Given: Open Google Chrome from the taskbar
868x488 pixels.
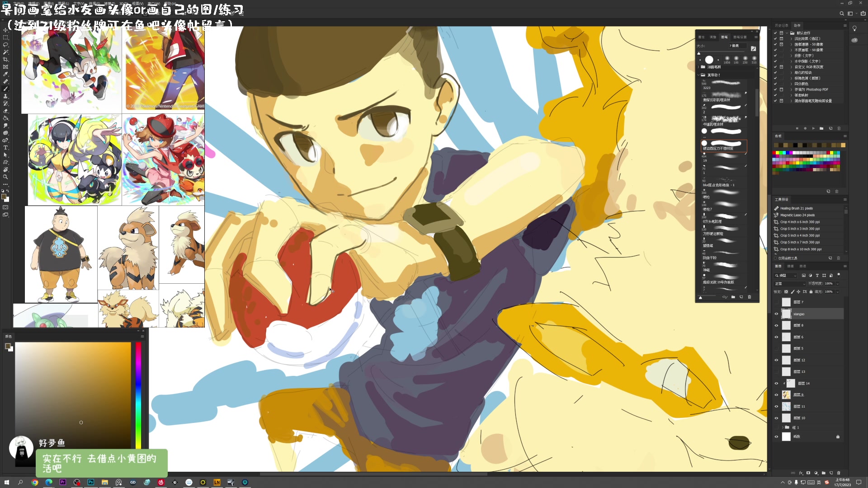Looking at the screenshot, I should point(35,482).
